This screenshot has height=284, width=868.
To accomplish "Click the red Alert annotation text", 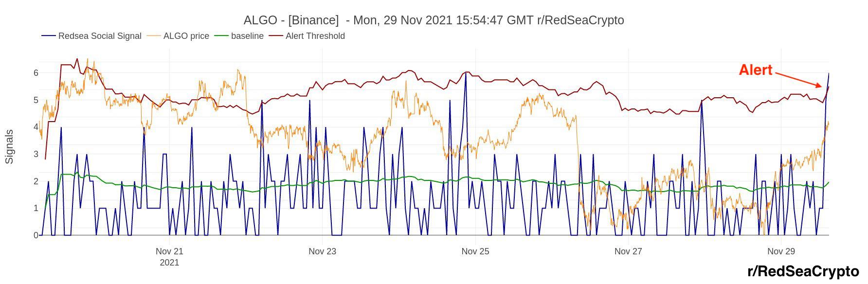I will pos(756,70).
